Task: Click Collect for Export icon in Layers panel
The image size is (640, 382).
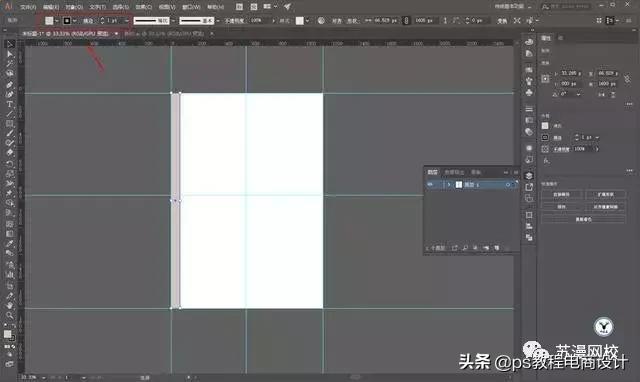Action: coord(454,248)
